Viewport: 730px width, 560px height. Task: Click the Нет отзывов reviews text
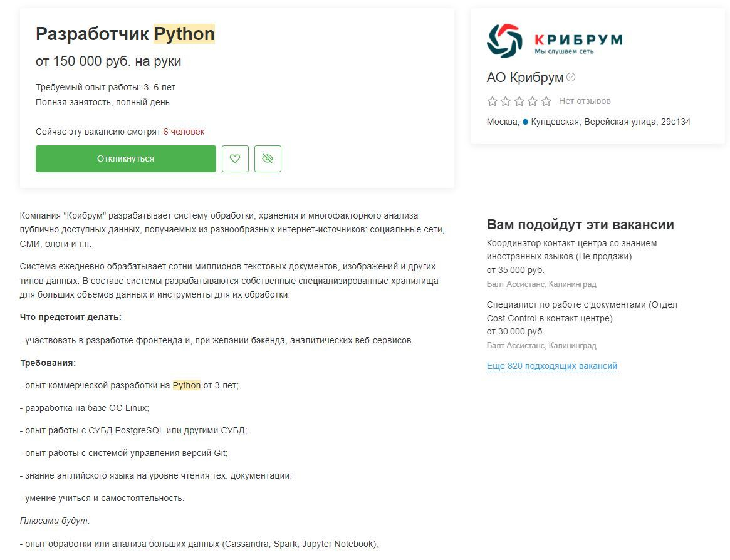(x=585, y=101)
